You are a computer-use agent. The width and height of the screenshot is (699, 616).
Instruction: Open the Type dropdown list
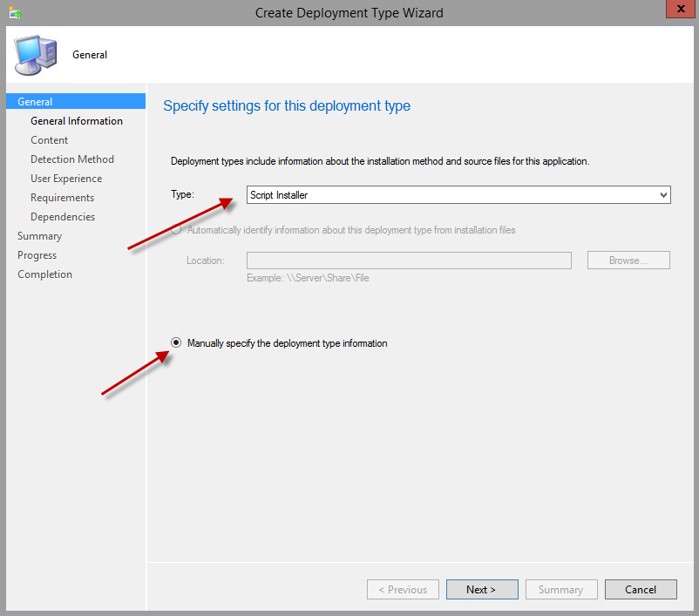[x=458, y=195]
